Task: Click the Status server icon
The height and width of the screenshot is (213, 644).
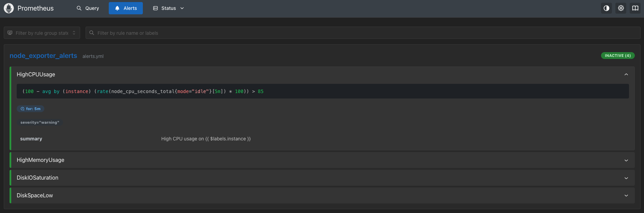Action: pyautogui.click(x=155, y=8)
